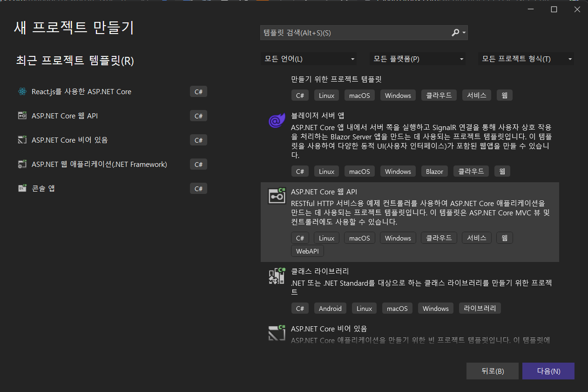Click the Android tag under 클래스 라이브러리

click(331, 309)
